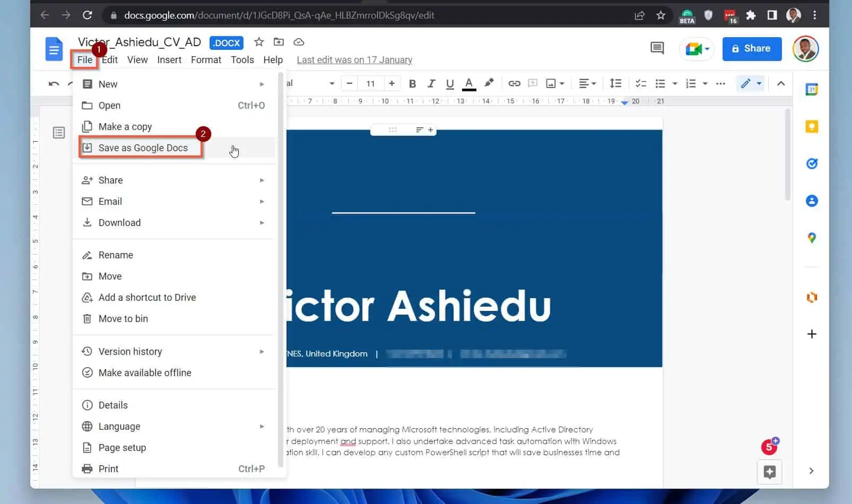Open bulleted list options arrow
Screen dimensions: 852x504
pyautogui.click(x=675, y=83)
